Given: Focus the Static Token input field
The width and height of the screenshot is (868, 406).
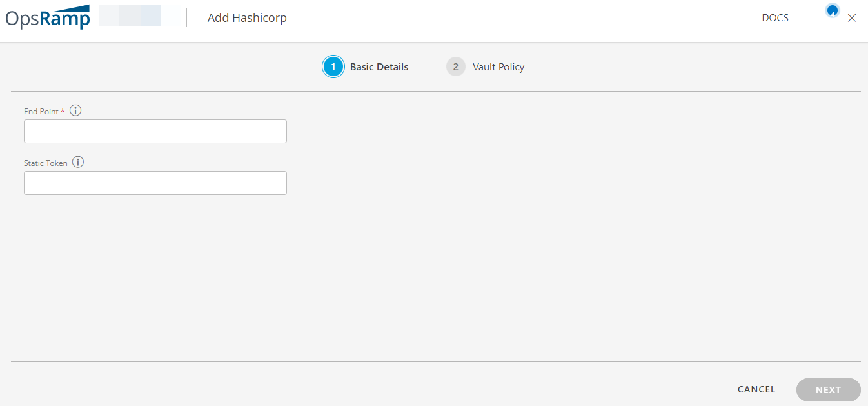Looking at the screenshot, I should pos(155,183).
